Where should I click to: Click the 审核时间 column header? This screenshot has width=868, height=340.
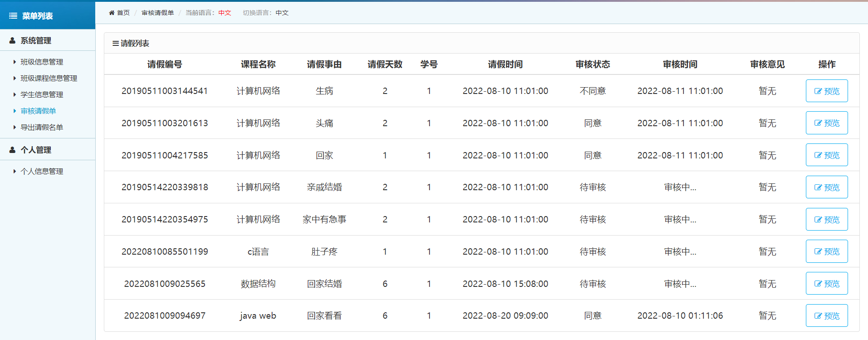pos(680,64)
